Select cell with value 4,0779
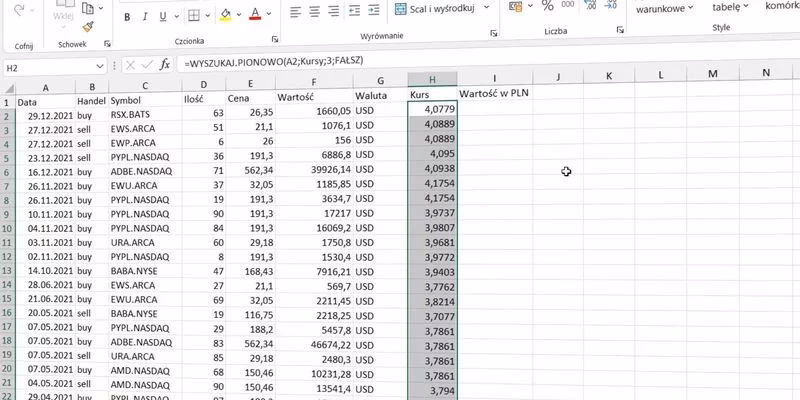The image size is (800, 400). [x=433, y=109]
